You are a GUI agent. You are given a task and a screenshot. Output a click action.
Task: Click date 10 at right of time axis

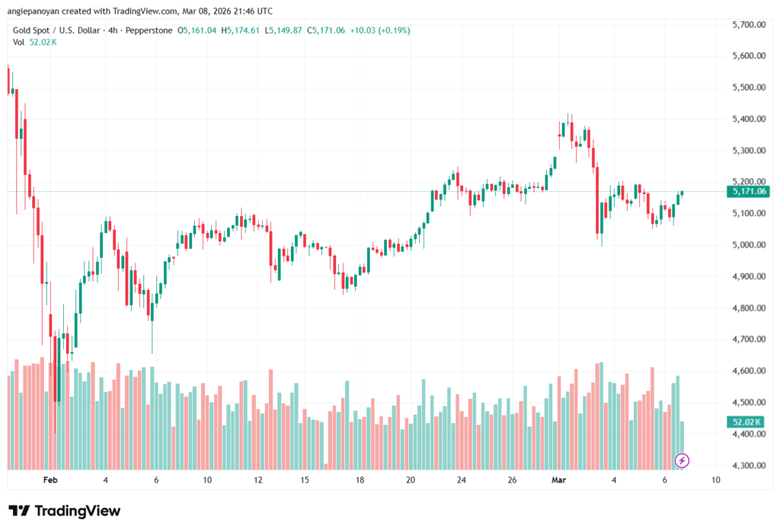point(715,480)
